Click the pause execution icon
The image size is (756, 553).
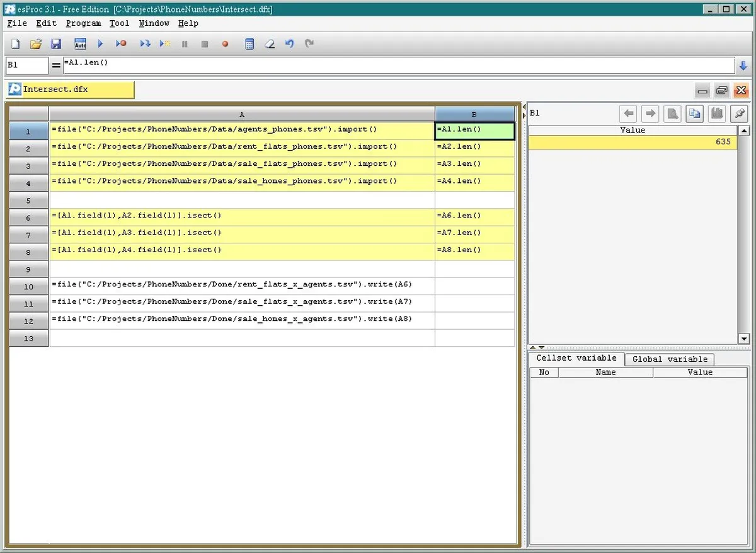pyautogui.click(x=185, y=44)
